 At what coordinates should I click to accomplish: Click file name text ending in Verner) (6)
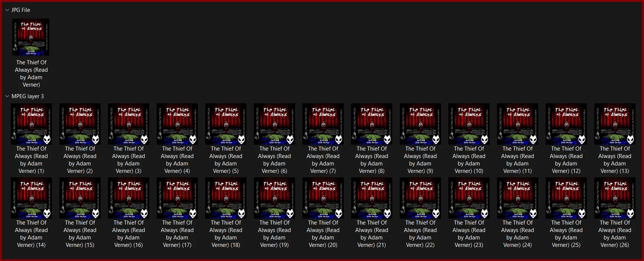tap(274, 160)
